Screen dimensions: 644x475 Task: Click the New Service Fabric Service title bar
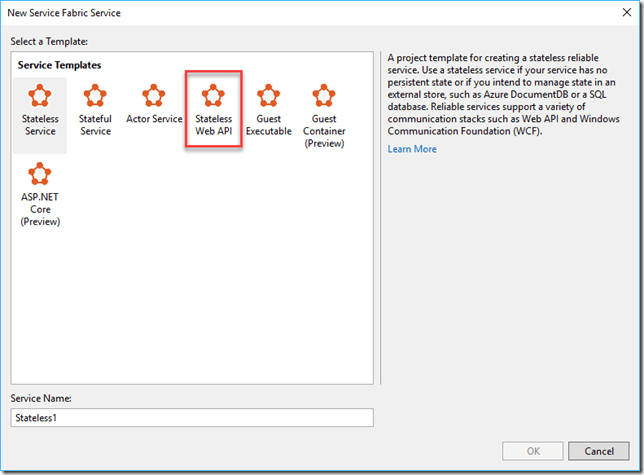pyautogui.click(x=300, y=12)
